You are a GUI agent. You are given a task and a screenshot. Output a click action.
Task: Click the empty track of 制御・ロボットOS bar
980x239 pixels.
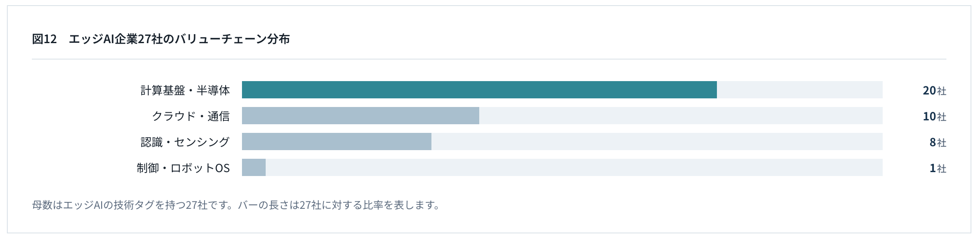point(574,167)
